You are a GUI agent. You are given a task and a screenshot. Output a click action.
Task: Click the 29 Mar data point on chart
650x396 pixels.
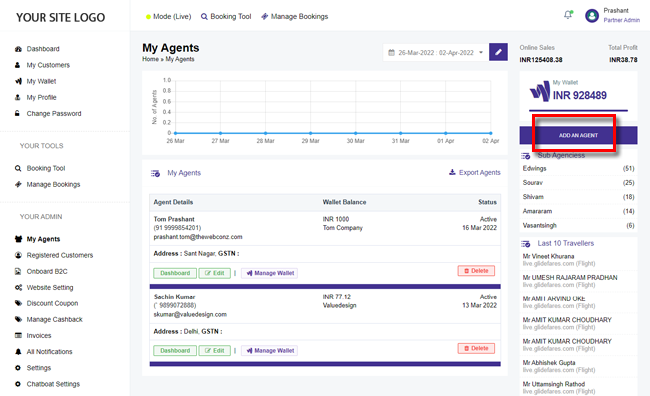click(x=310, y=133)
